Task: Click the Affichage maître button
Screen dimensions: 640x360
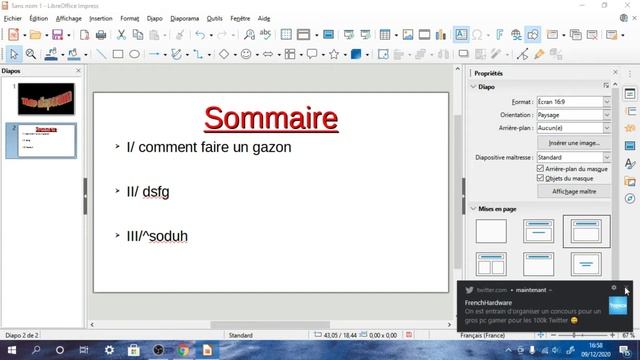Action: pos(574,191)
